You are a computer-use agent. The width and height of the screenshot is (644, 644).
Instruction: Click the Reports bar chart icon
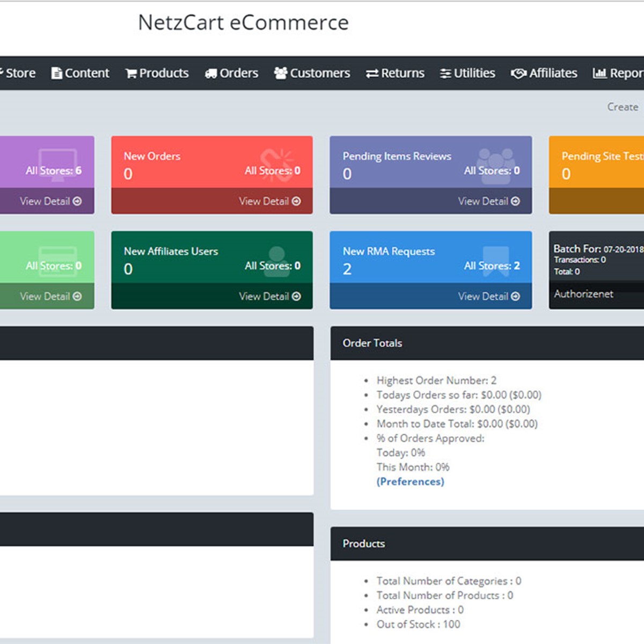click(599, 73)
